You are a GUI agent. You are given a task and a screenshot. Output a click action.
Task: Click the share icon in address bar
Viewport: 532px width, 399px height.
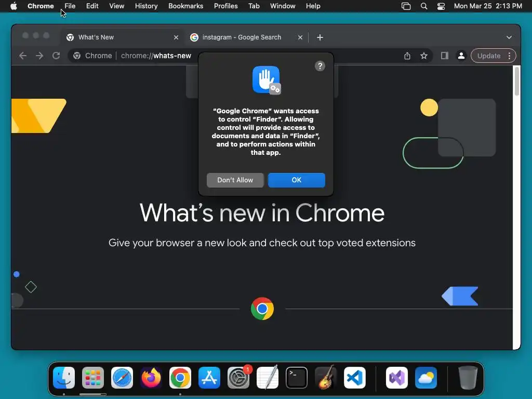coord(407,56)
